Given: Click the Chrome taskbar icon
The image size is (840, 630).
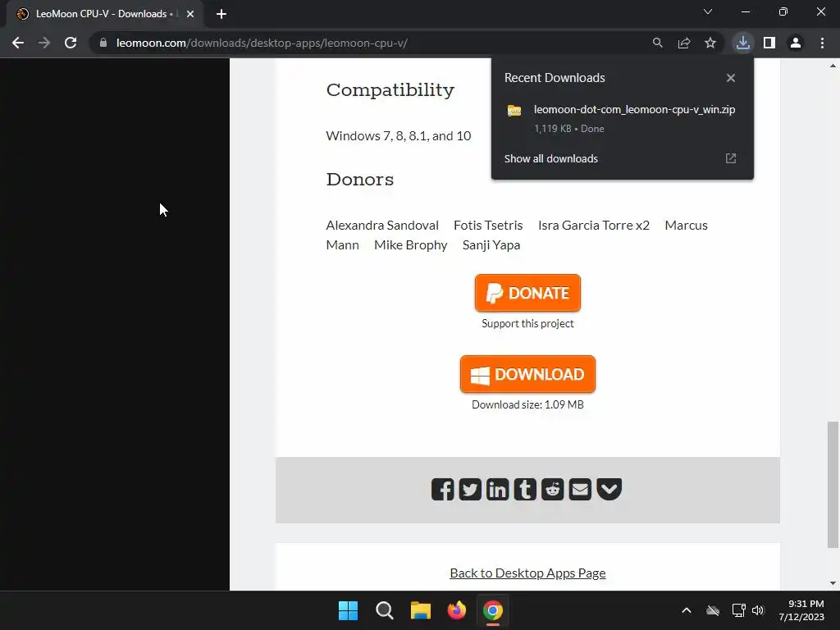Looking at the screenshot, I should pyautogui.click(x=493, y=610).
